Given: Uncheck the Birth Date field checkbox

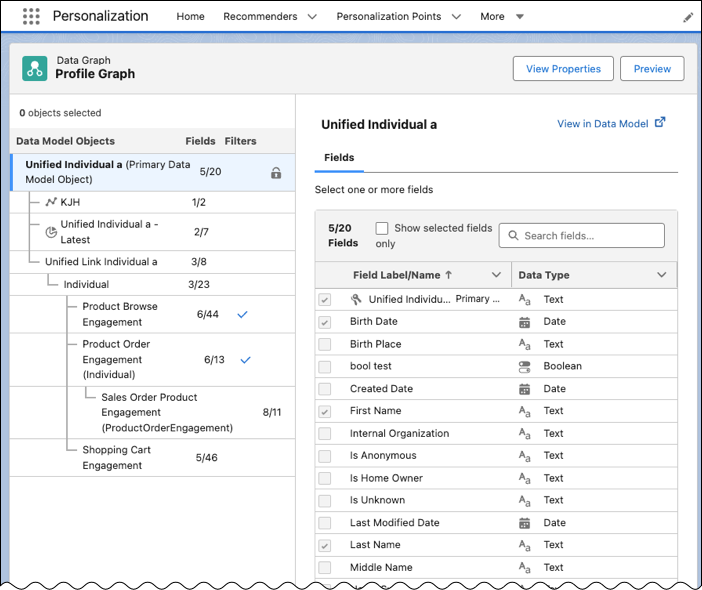Looking at the screenshot, I should pos(325,322).
